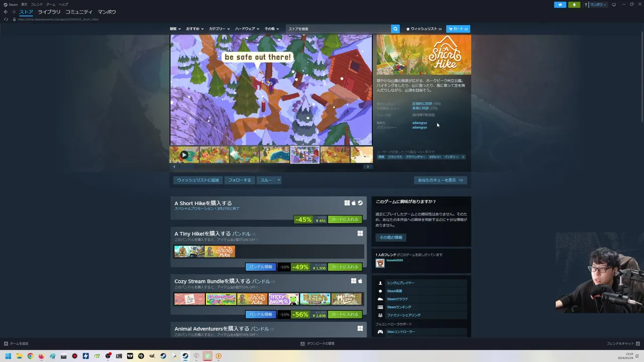The image size is (644, 362).
Task: Click the アドベンチャー tag
Action: pos(416,157)
